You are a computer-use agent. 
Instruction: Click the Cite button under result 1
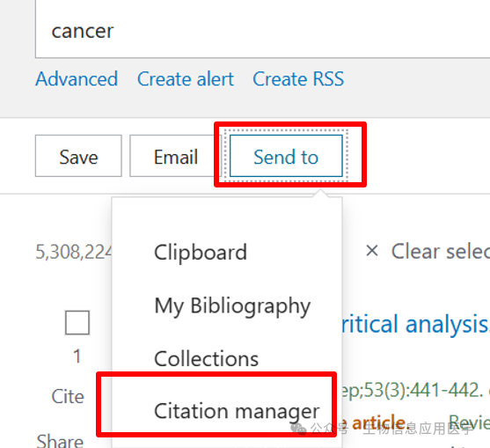click(x=68, y=396)
